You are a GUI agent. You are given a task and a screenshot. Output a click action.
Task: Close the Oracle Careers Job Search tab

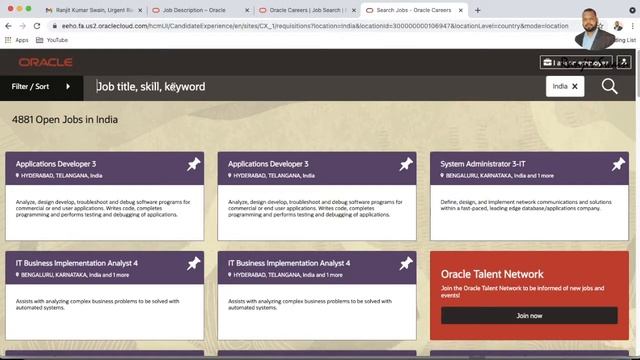[x=354, y=10]
